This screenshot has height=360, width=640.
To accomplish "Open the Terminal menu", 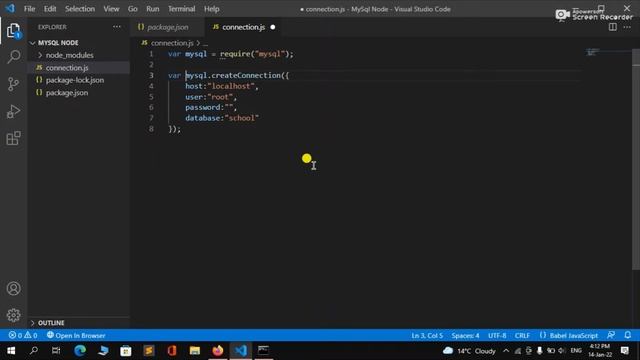I will (x=182, y=9).
